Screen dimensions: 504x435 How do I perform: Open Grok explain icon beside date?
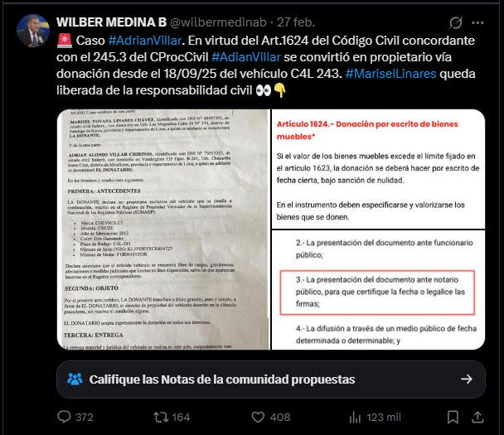pos(456,22)
